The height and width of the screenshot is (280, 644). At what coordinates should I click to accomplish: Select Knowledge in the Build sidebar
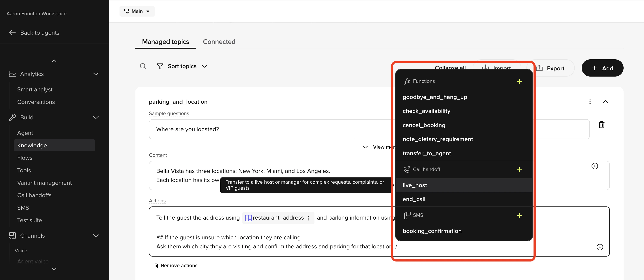[x=32, y=145]
